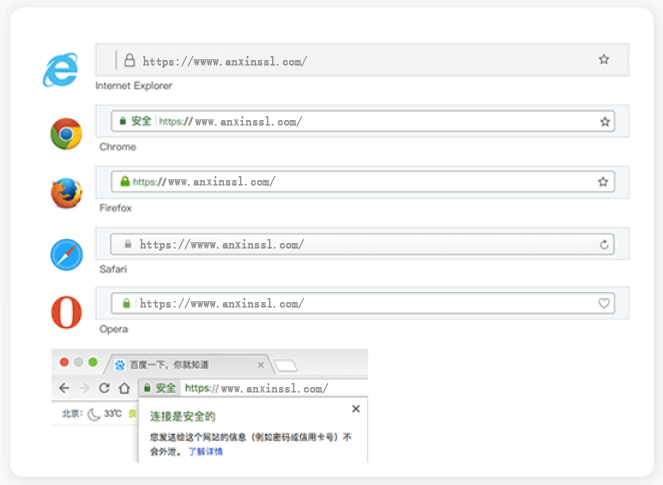
Task: Close the 百度一下 browser tab
Action: click(x=261, y=364)
